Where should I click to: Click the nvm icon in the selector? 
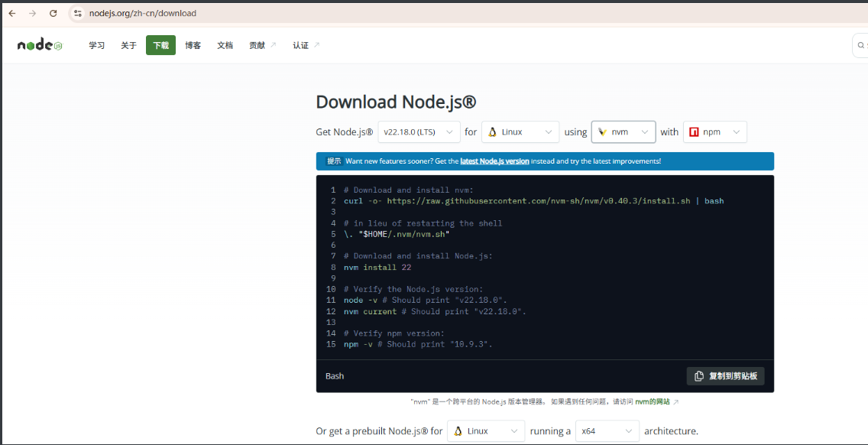point(602,132)
